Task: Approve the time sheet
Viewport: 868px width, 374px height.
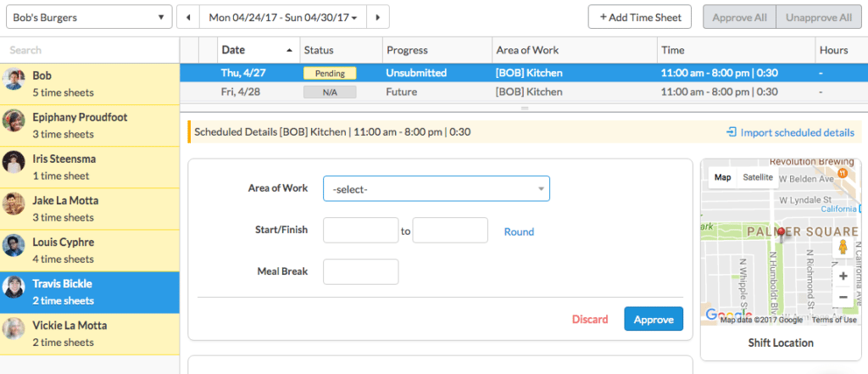Action: [x=654, y=319]
